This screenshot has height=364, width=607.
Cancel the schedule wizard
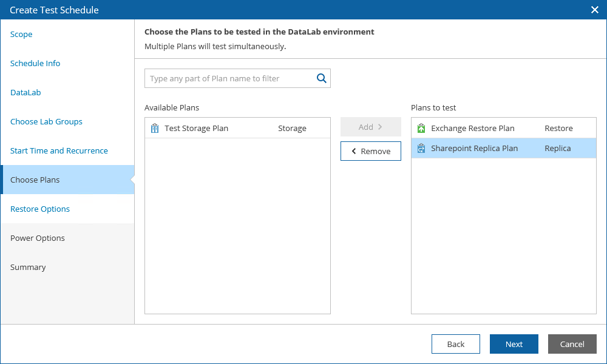pyautogui.click(x=572, y=344)
